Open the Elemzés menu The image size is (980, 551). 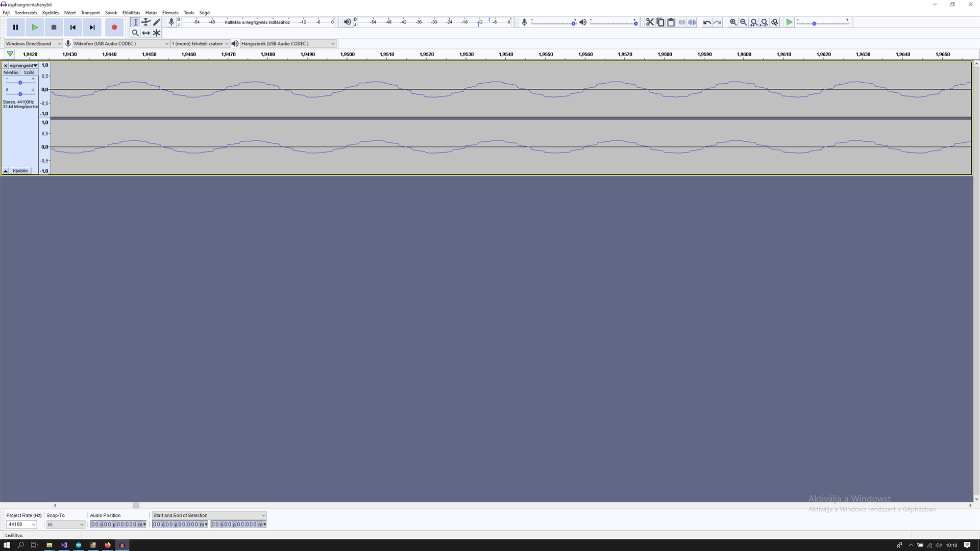point(170,13)
